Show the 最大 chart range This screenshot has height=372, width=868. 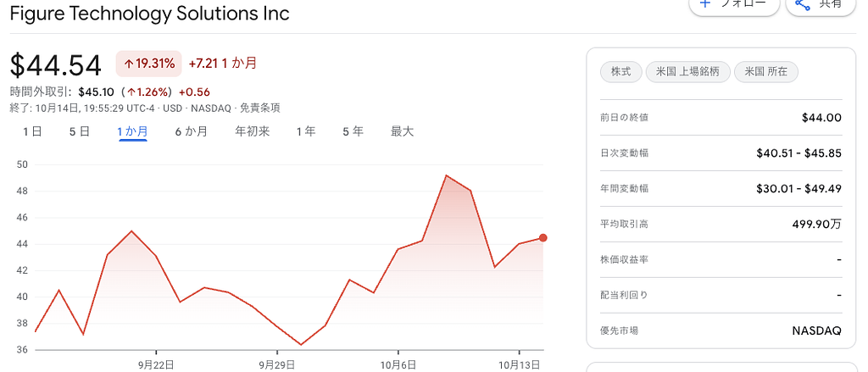402,131
